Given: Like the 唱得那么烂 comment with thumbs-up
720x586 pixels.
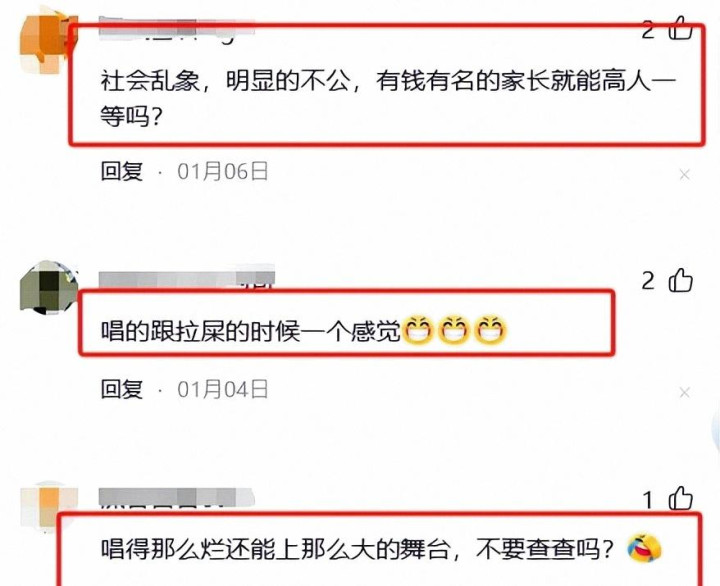Looking at the screenshot, I should pos(681,498).
